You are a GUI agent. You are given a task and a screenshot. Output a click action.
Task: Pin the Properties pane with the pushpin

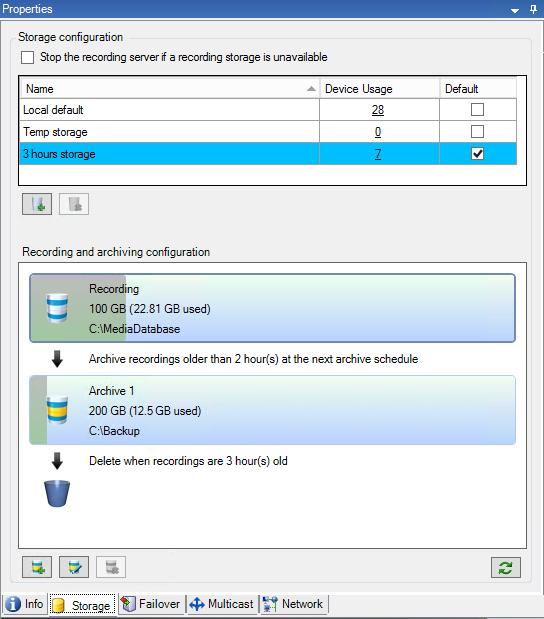[x=533, y=9]
